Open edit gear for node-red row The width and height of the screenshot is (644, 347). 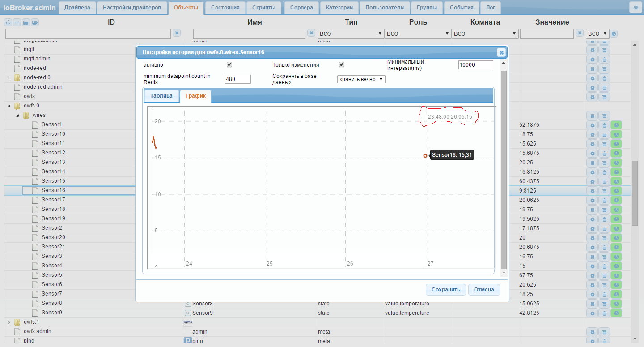click(x=592, y=69)
